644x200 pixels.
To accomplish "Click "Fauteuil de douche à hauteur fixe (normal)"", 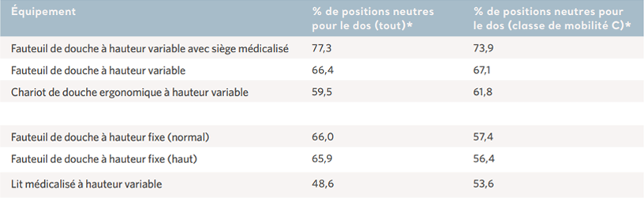I will pyautogui.click(x=110, y=137).
